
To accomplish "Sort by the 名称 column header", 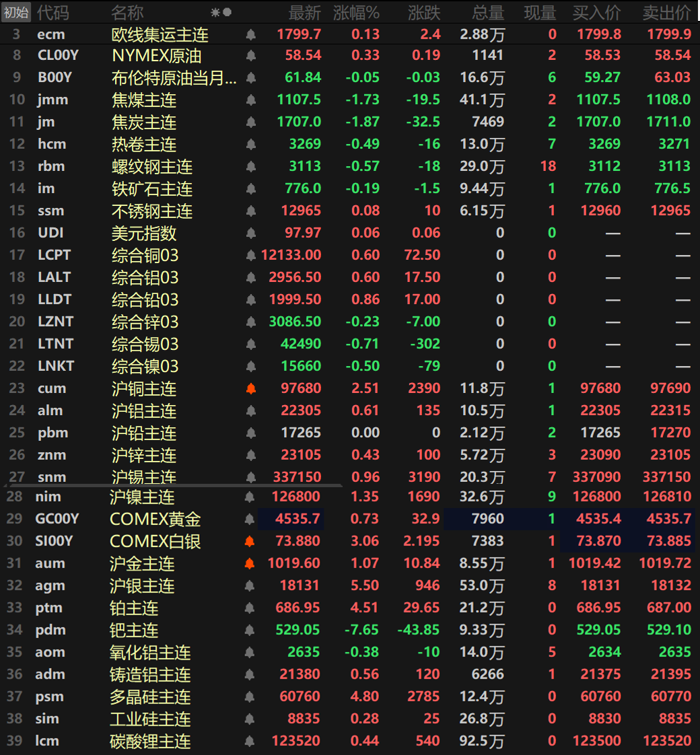I will click(127, 13).
